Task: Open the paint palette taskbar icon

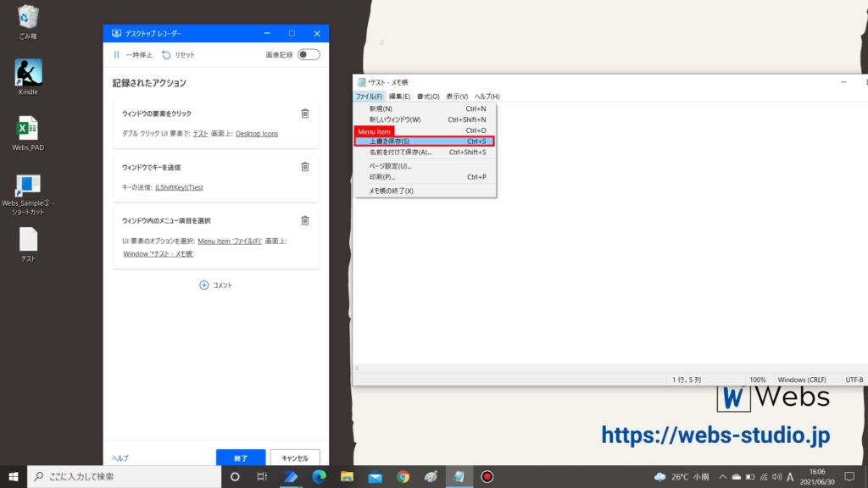Action: (431, 476)
